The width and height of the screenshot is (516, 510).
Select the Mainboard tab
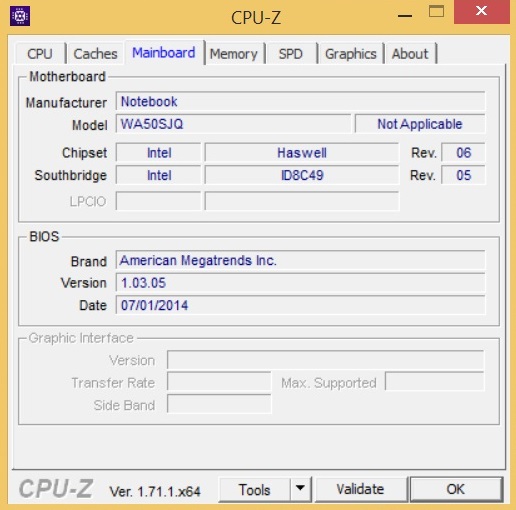tap(164, 53)
